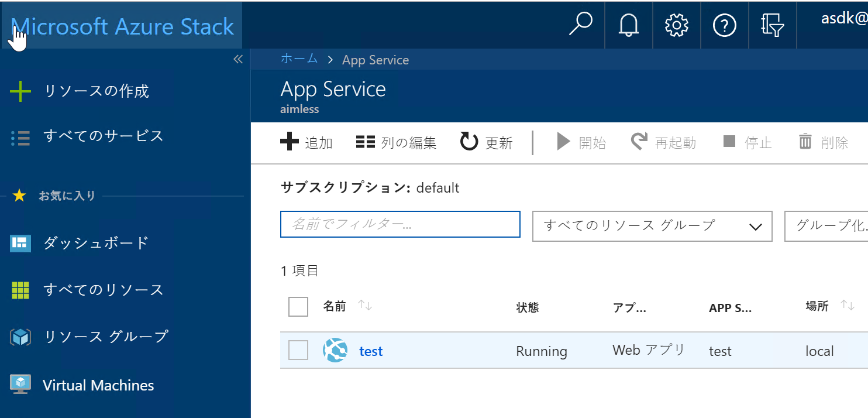Open the help question mark icon

coord(725,25)
